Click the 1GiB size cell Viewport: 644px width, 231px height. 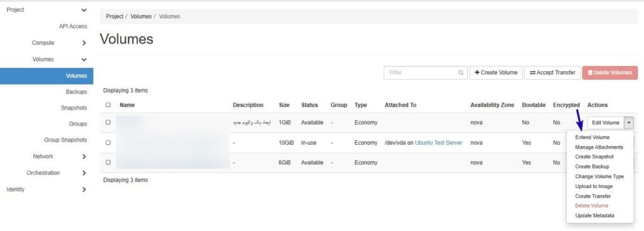pos(285,123)
